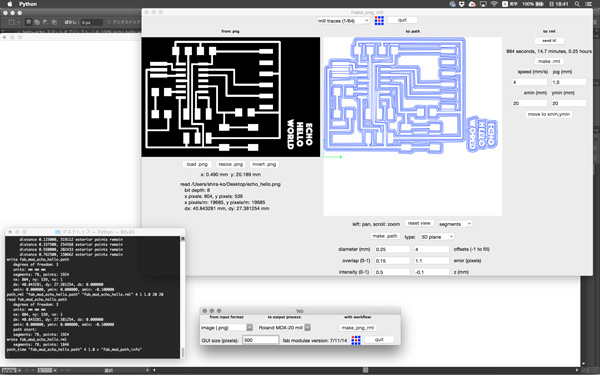The image size is (600, 375).
Task: Click the black-and-white PCB trace image preview
Action: (x=231, y=97)
